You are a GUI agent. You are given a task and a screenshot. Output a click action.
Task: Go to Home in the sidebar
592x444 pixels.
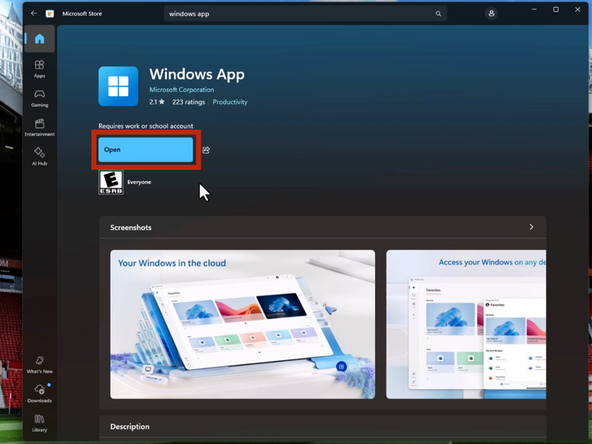click(40, 39)
